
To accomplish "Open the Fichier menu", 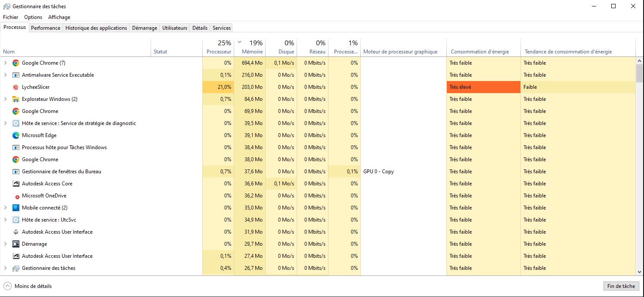I will (x=11, y=17).
